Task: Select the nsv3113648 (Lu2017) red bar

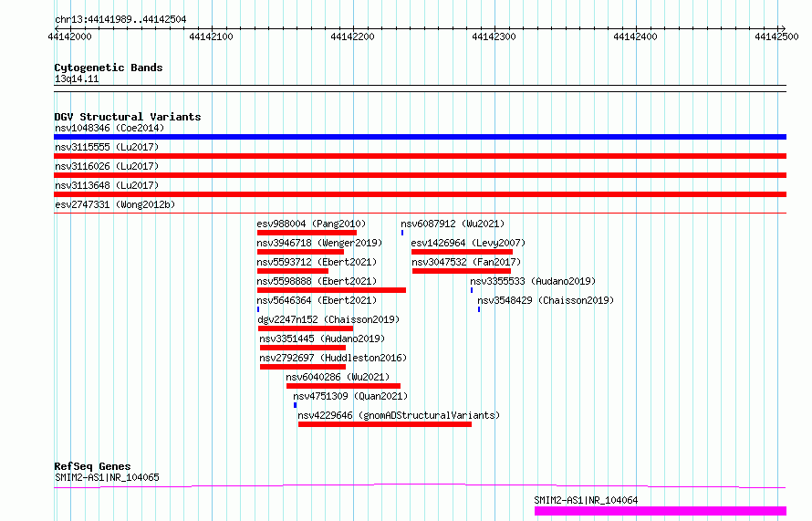Action: pos(420,194)
